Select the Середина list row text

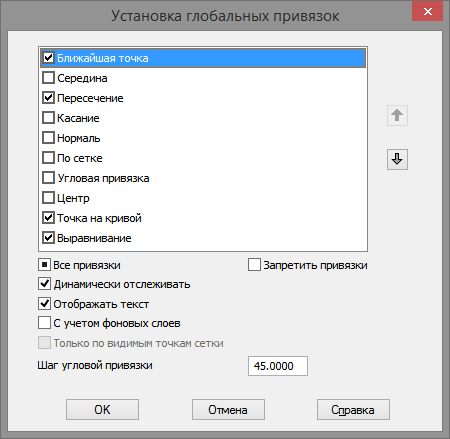[82, 78]
